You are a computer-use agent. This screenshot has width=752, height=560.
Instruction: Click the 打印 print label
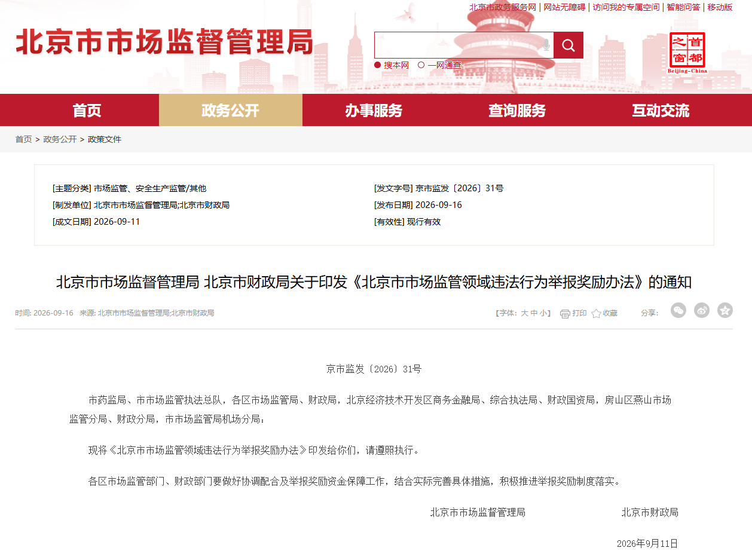coord(579,313)
